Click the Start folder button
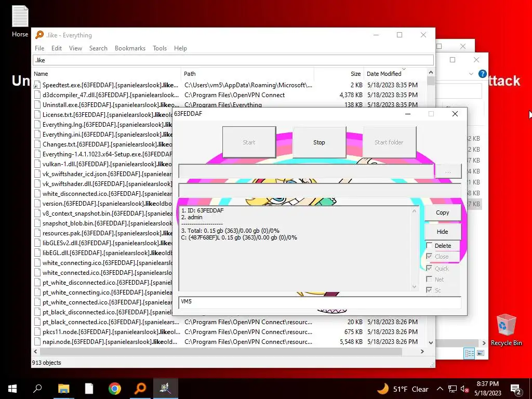The image size is (532, 399). [x=389, y=142]
